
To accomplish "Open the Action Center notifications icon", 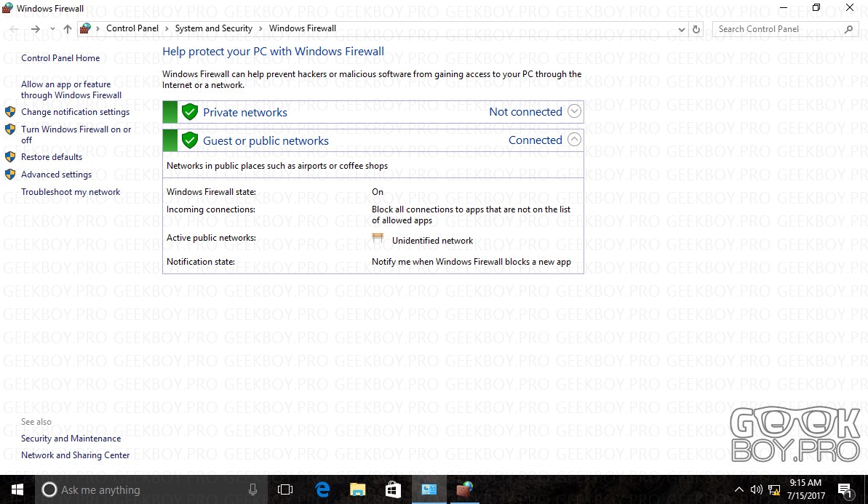I will pyautogui.click(x=845, y=490).
